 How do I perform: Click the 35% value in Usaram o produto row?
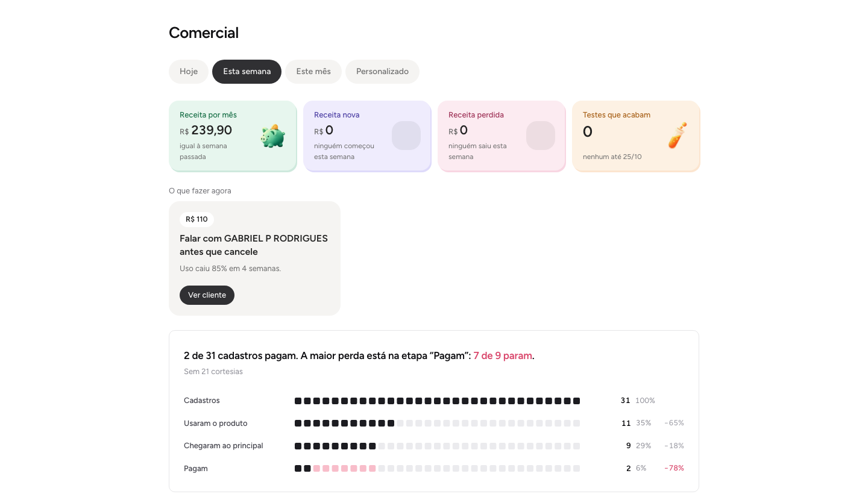click(643, 423)
